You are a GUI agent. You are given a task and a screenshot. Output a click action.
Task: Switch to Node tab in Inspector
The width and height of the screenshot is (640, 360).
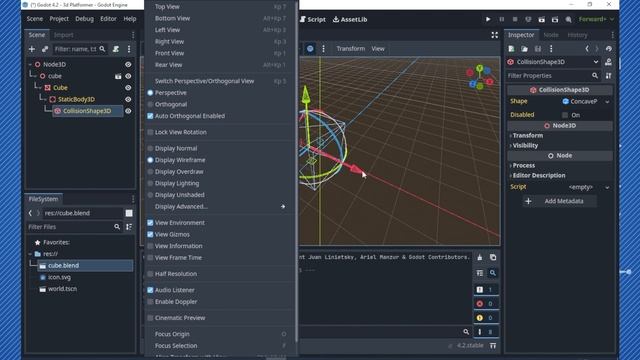click(551, 35)
